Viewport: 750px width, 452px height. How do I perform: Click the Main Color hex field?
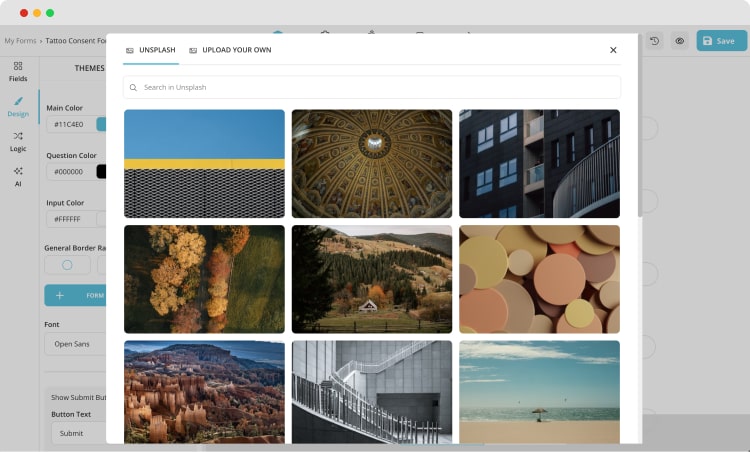point(70,125)
